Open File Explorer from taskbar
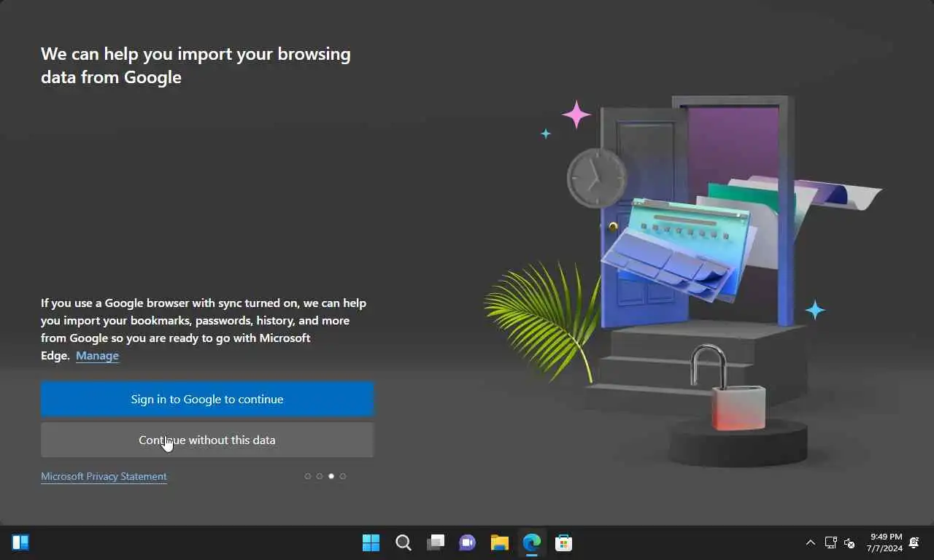 (x=500, y=542)
